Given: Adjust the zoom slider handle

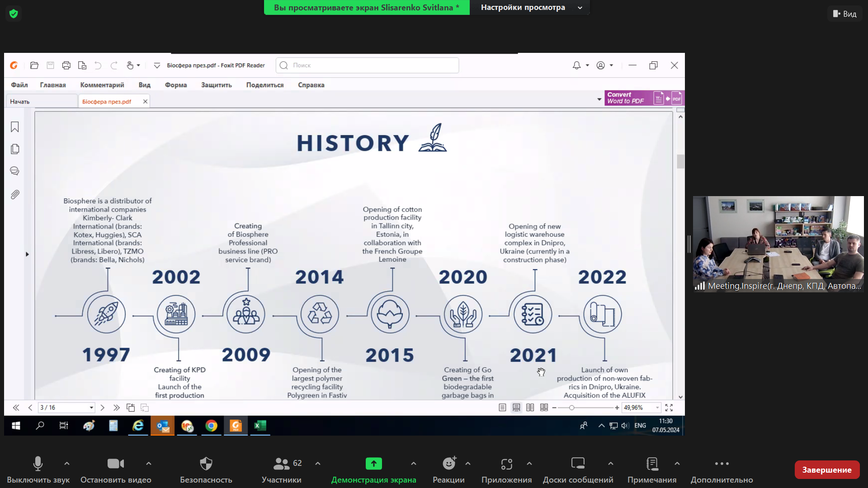Looking at the screenshot, I should 571,408.
